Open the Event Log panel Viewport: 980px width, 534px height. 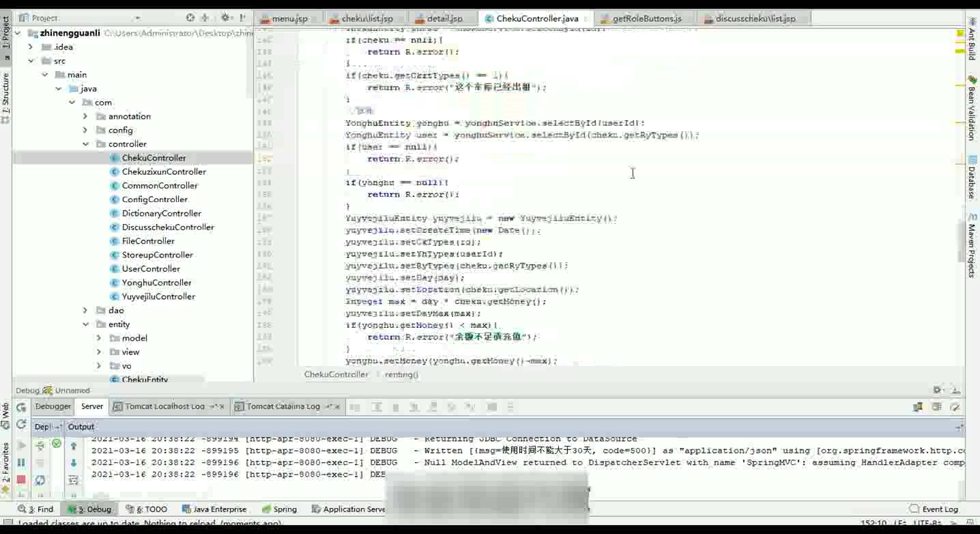pos(934,509)
